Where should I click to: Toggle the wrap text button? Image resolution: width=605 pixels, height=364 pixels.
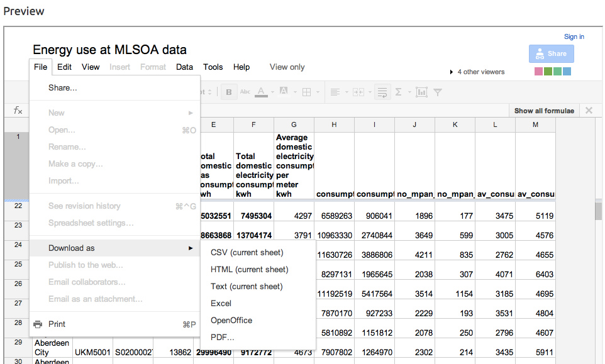coord(382,92)
